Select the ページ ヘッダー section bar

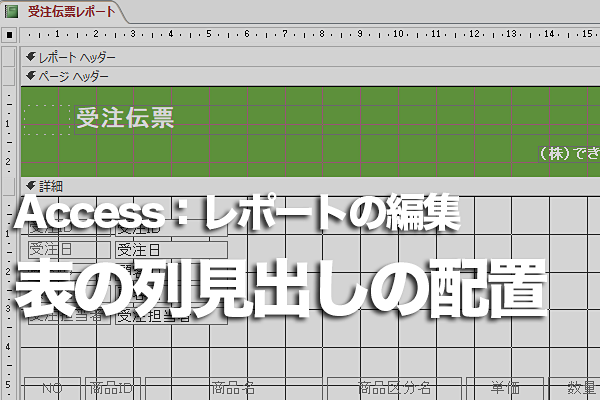tap(310, 76)
